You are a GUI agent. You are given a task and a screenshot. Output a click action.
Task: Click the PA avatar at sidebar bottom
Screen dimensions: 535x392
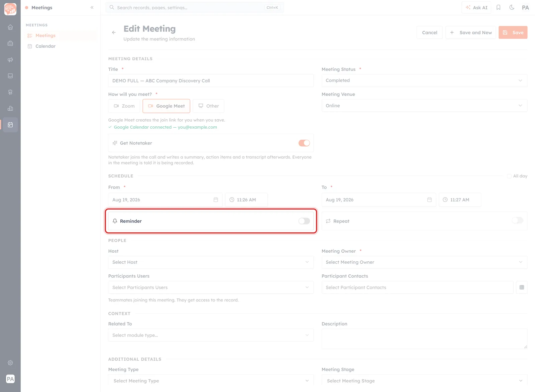click(x=10, y=379)
